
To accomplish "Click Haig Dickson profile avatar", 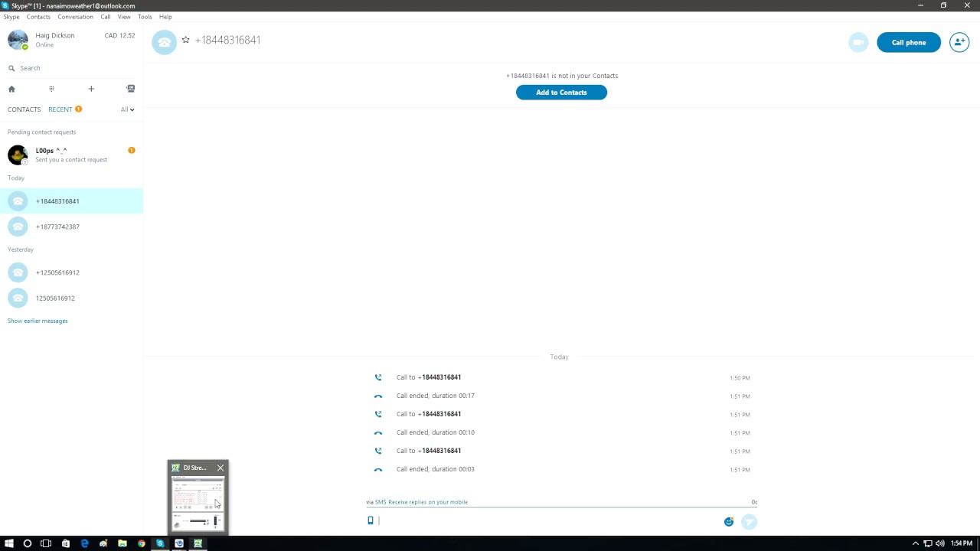I will (x=18, y=40).
